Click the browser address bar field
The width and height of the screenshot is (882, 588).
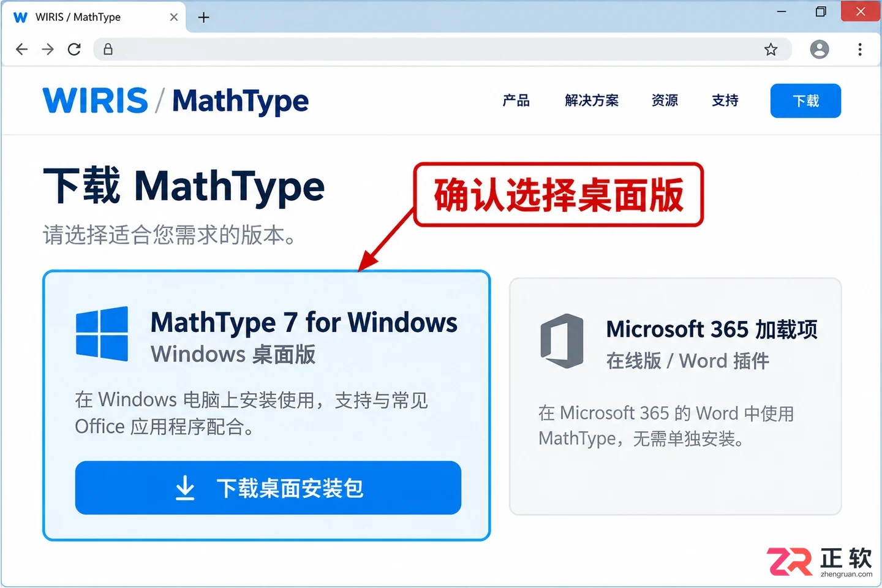[x=442, y=49]
